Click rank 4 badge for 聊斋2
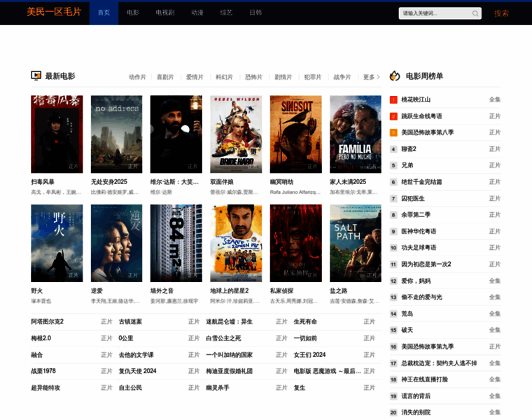532x420 pixels. [393, 149]
